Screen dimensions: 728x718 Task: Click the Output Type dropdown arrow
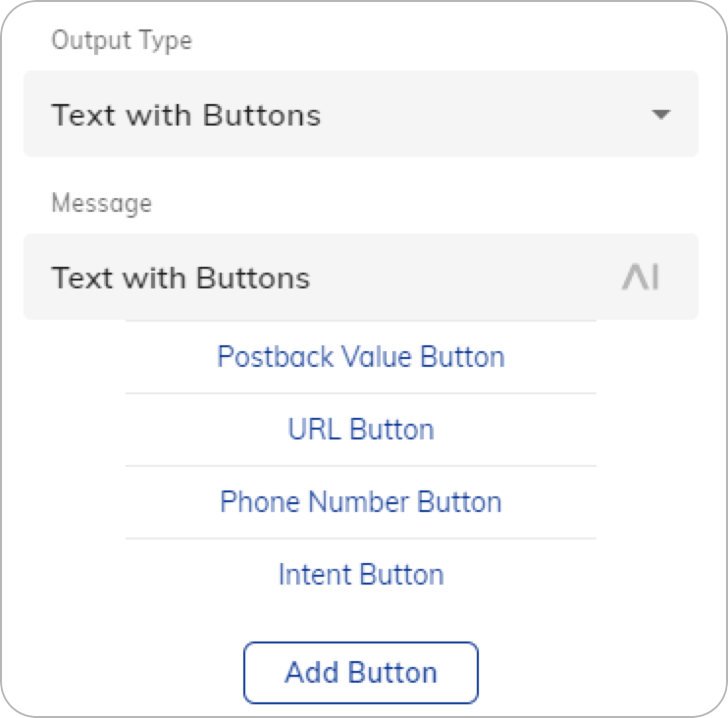click(x=660, y=114)
